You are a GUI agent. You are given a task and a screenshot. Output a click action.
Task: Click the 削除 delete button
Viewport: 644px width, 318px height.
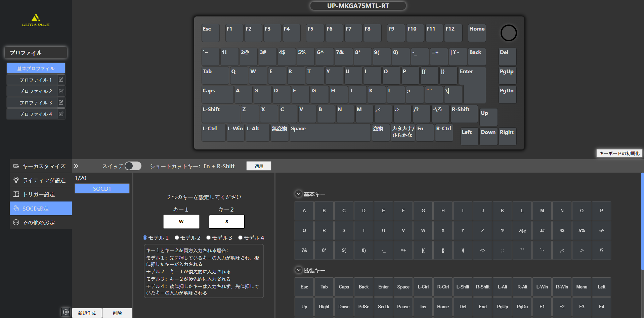(x=117, y=313)
